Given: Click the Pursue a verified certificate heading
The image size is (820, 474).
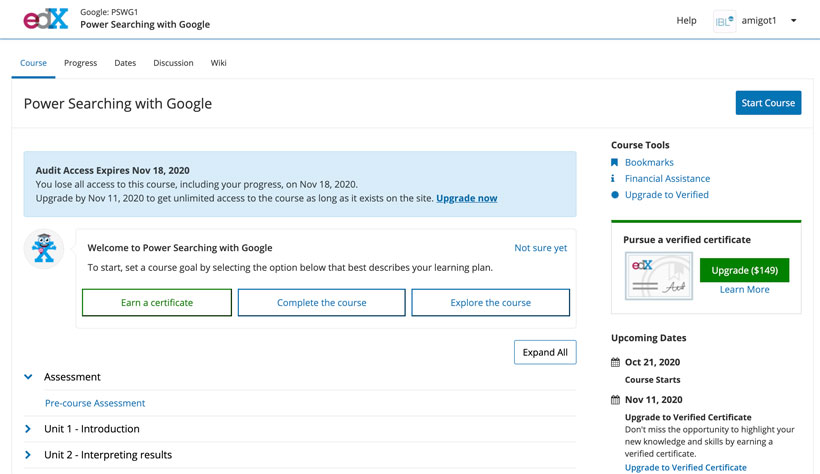Looking at the screenshot, I should (x=687, y=240).
